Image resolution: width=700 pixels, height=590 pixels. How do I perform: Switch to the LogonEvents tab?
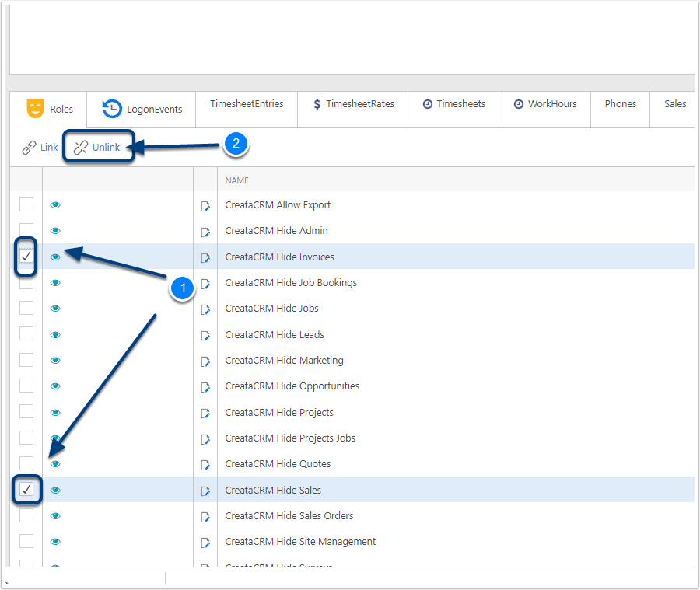[x=142, y=110]
